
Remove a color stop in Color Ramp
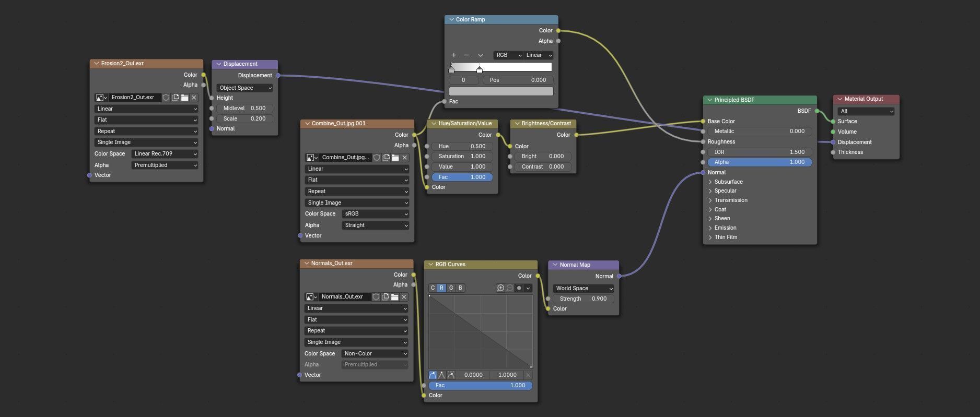(466, 55)
